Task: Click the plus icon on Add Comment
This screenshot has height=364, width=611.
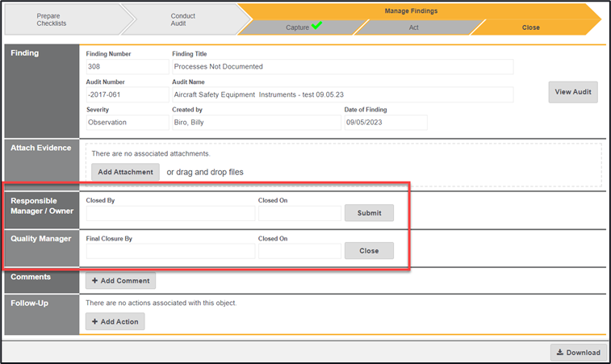Action: point(94,281)
